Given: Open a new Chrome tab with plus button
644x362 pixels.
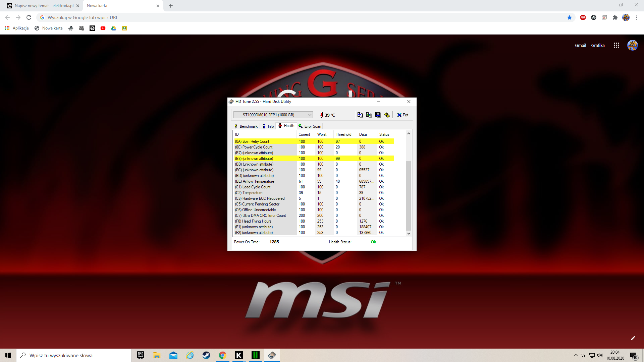Looking at the screenshot, I should pos(171,6).
